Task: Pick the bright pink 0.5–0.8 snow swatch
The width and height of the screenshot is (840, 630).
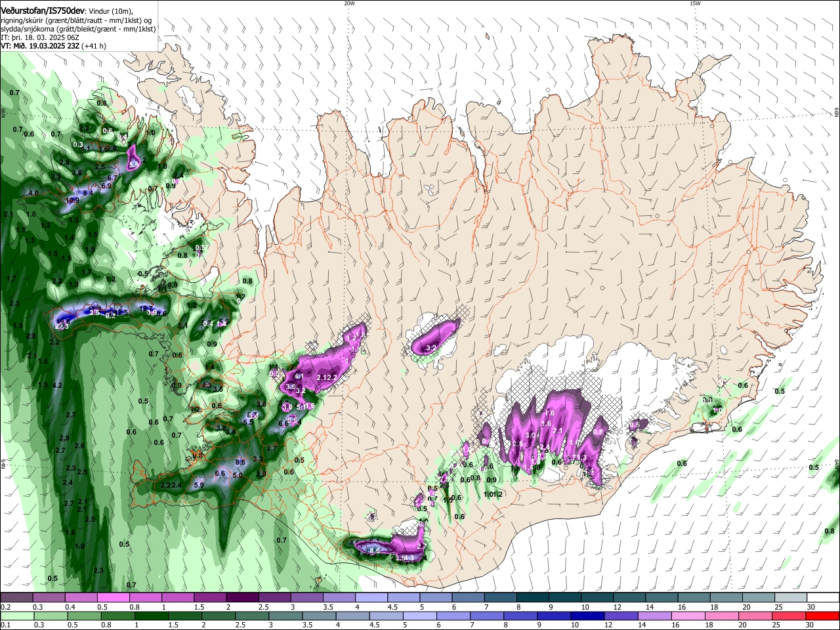Action: [114, 598]
